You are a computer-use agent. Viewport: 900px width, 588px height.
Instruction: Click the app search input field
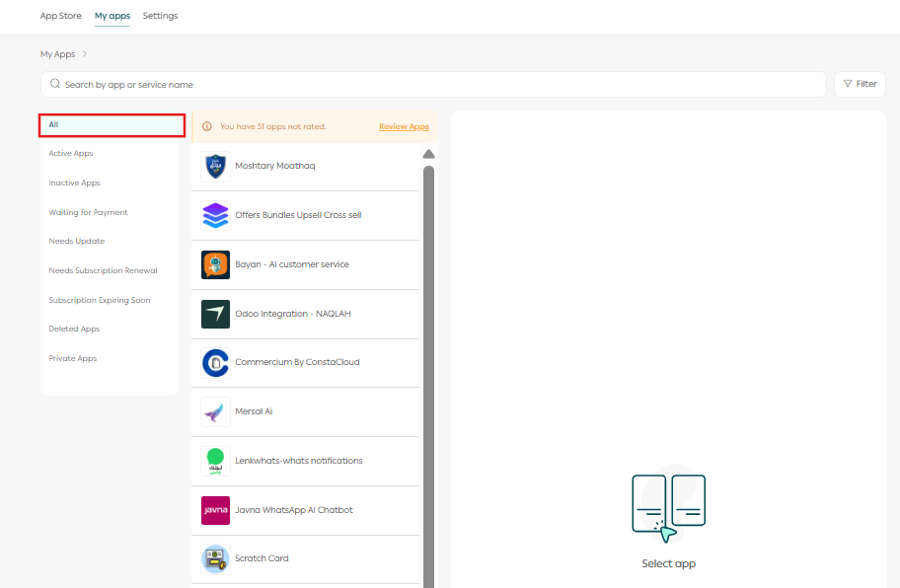point(434,85)
